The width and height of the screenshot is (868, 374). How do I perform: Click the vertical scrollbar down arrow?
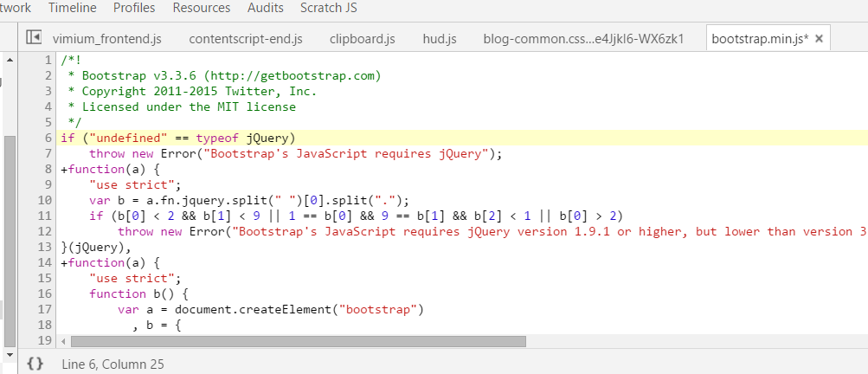pyautogui.click(x=10, y=353)
